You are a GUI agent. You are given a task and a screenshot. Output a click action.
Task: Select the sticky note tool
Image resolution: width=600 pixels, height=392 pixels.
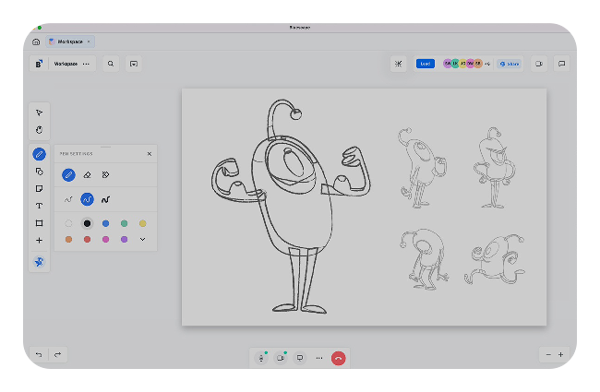tap(39, 189)
